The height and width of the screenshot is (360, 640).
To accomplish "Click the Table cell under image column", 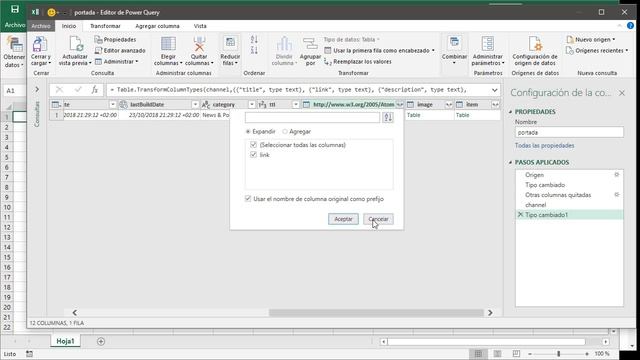I will (429, 116).
